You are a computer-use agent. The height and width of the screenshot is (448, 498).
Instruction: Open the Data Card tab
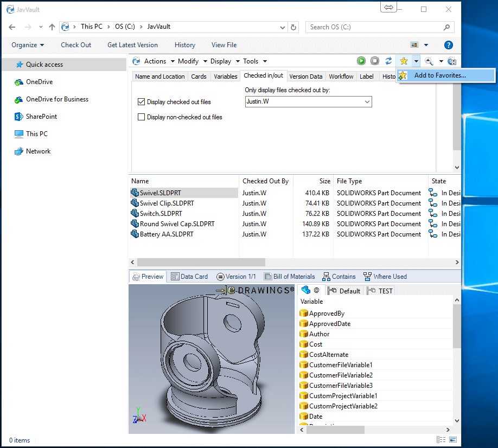click(189, 277)
